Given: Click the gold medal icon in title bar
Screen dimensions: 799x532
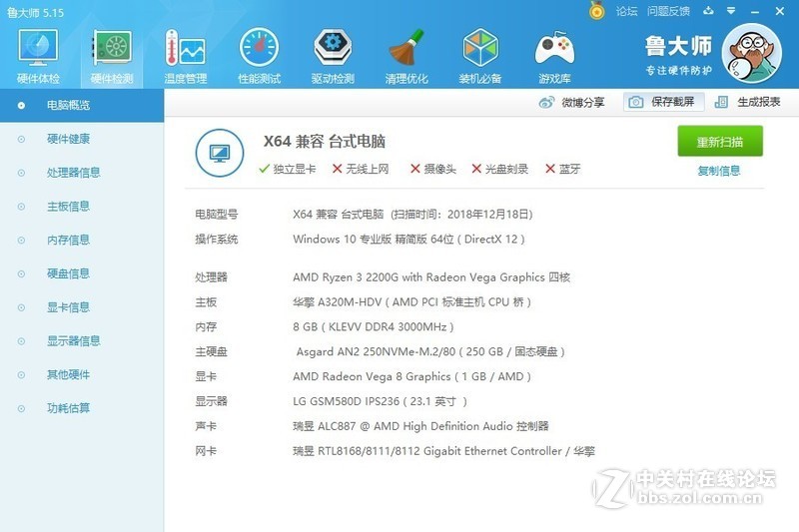Looking at the screenshot, I should (596, 11).
